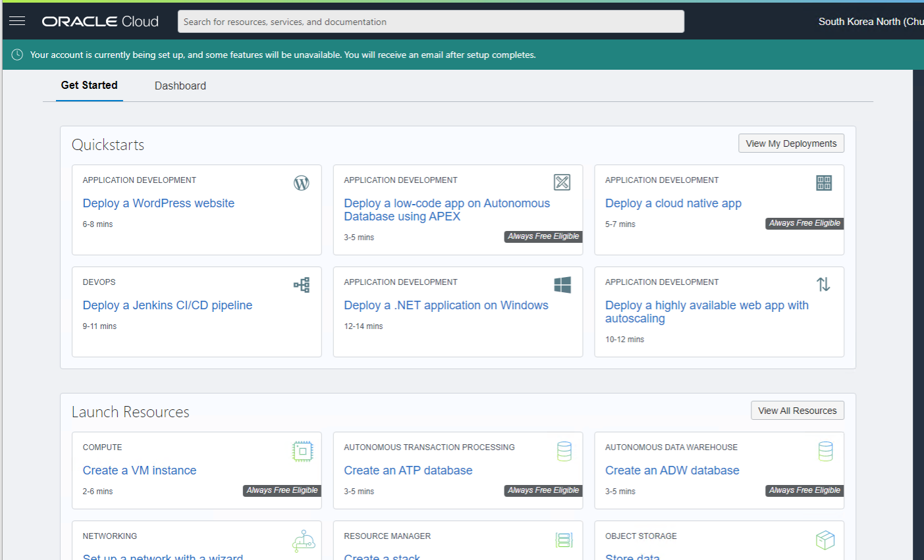924x560 pixels.
Task: Open the South Korea North region selector
Action: (871, 22)
